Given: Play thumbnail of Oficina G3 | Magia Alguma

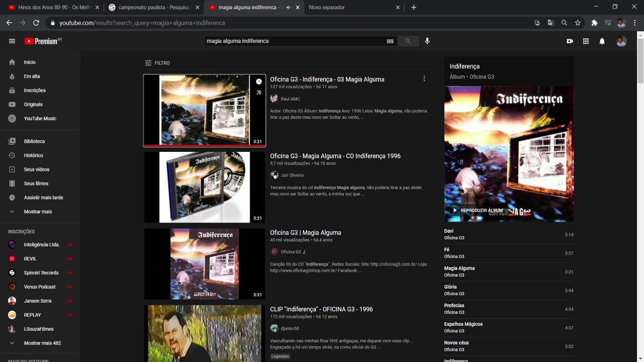Looking at the screenshot, I should point(205,264).
